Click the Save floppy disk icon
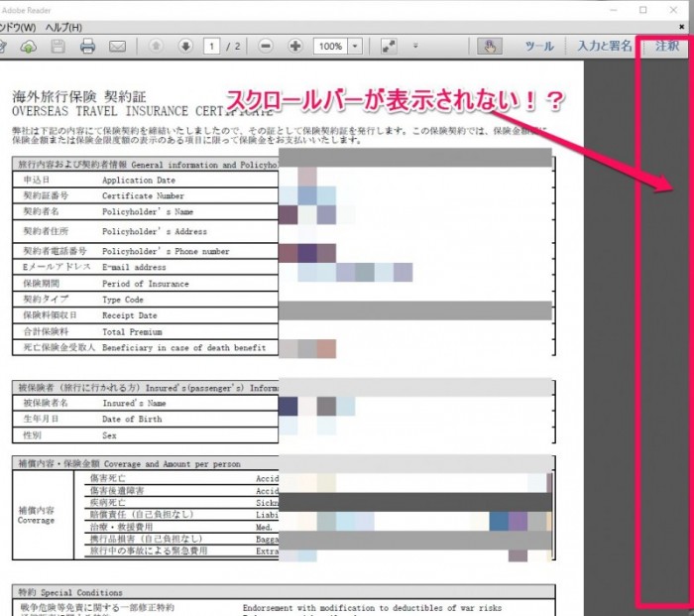The image size is (694, 616). [x=58, y=46]
